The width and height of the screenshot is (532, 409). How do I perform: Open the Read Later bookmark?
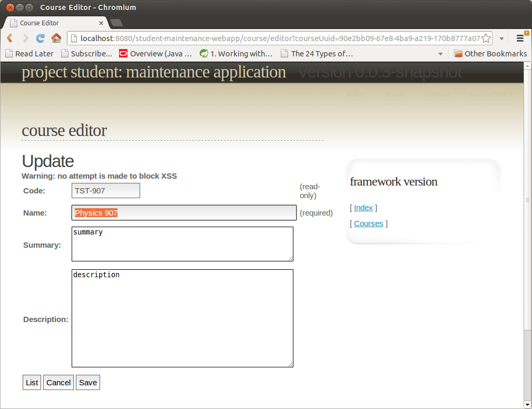coord(29,54)
